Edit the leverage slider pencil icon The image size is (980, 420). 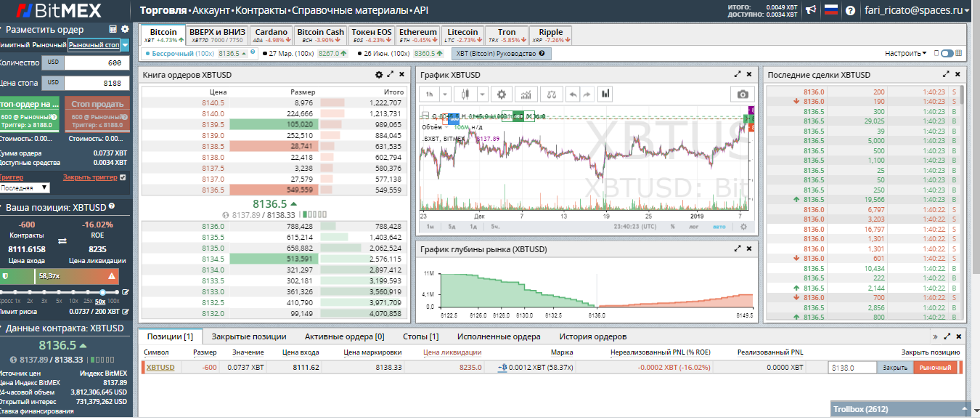(126, 293)
